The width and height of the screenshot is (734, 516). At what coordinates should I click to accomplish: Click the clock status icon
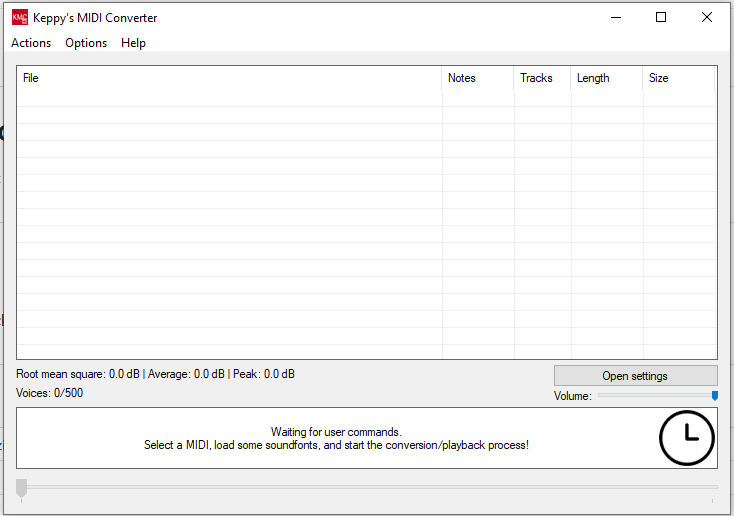(x=687, y=438)
